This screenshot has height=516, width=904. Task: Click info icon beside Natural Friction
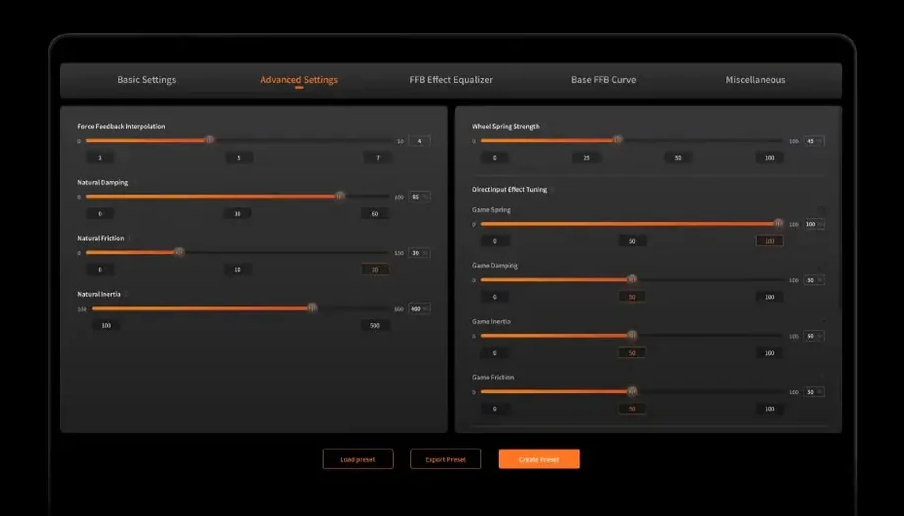tap(131, 238)
